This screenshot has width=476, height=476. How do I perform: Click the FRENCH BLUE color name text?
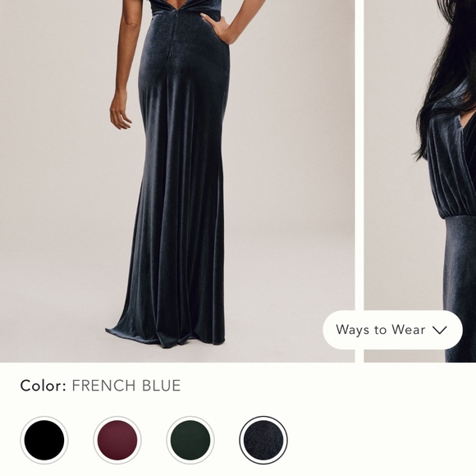click(x=126, y=386)
